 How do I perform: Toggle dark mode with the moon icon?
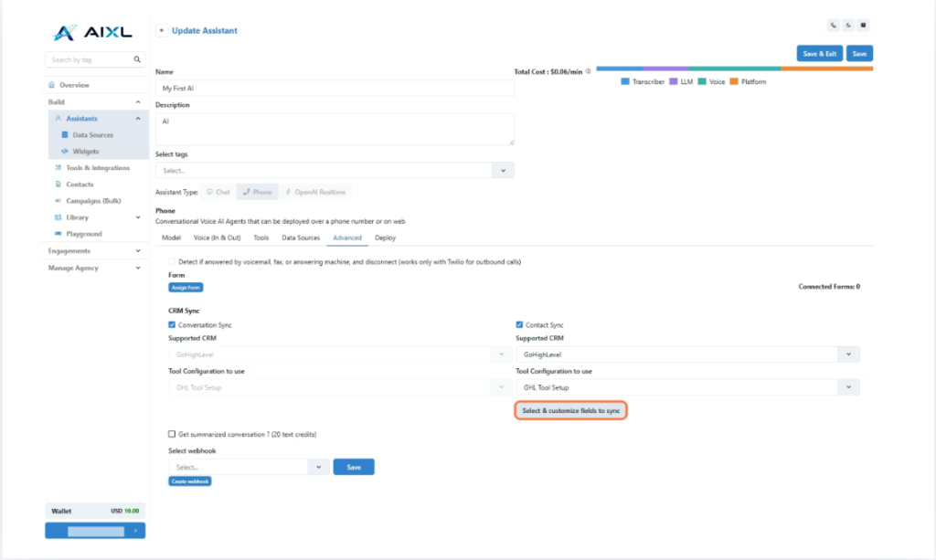(x=849, y=26)
